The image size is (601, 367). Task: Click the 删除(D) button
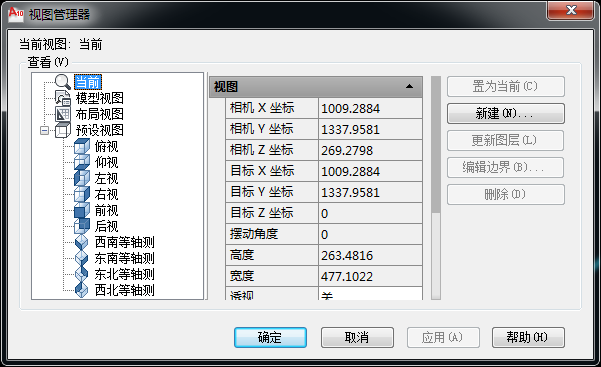coord(506,195)
